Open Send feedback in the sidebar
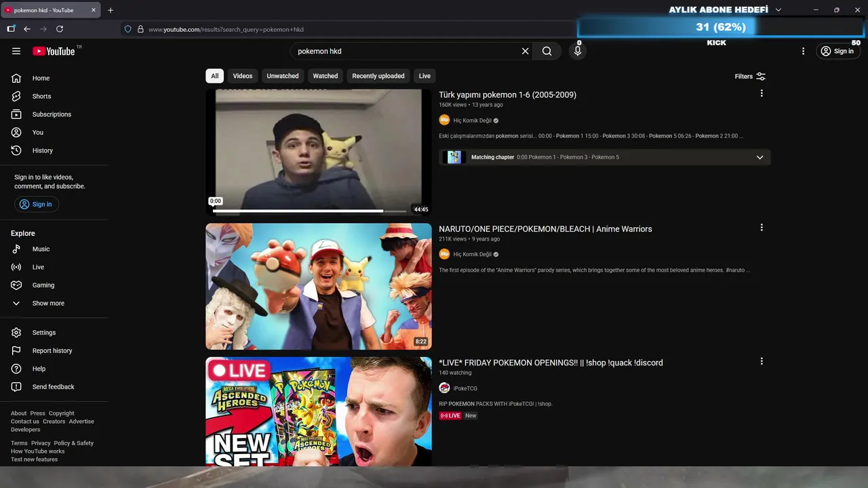Viewport: 868px width, 488px height. click(x=54, y=387)
